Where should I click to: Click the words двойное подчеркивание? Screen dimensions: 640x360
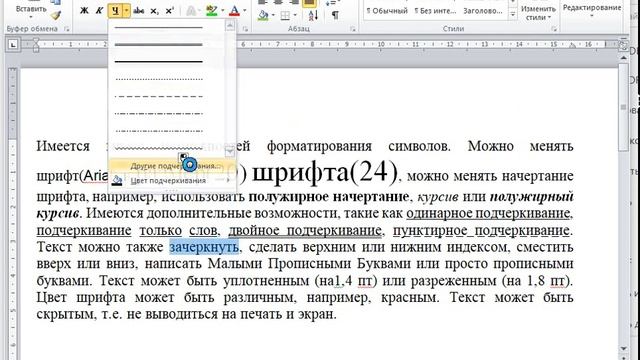point(305,231)
